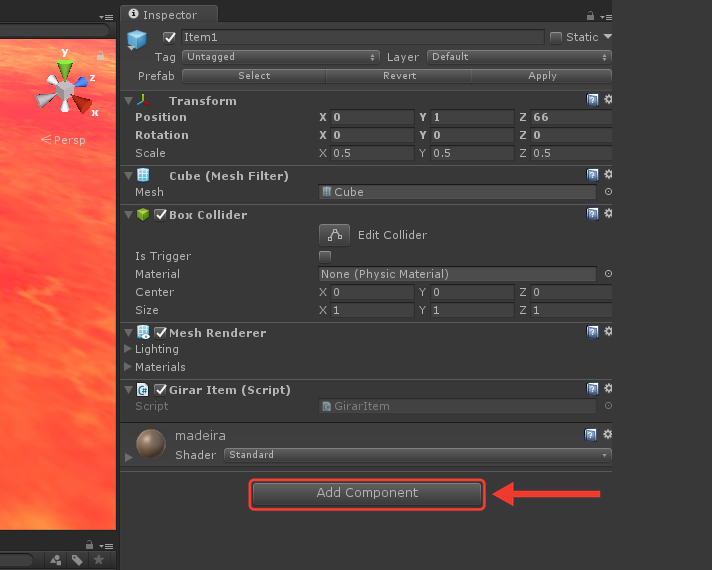The width and height of the screenshot is (712, 570).
Task: Click the Add Component button
Action: coord(367,494)
